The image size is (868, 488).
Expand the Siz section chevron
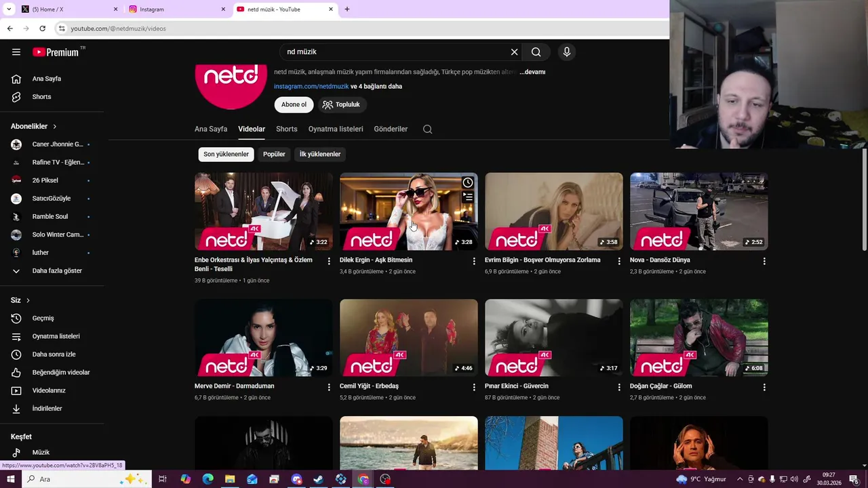[x=28, y=300]
